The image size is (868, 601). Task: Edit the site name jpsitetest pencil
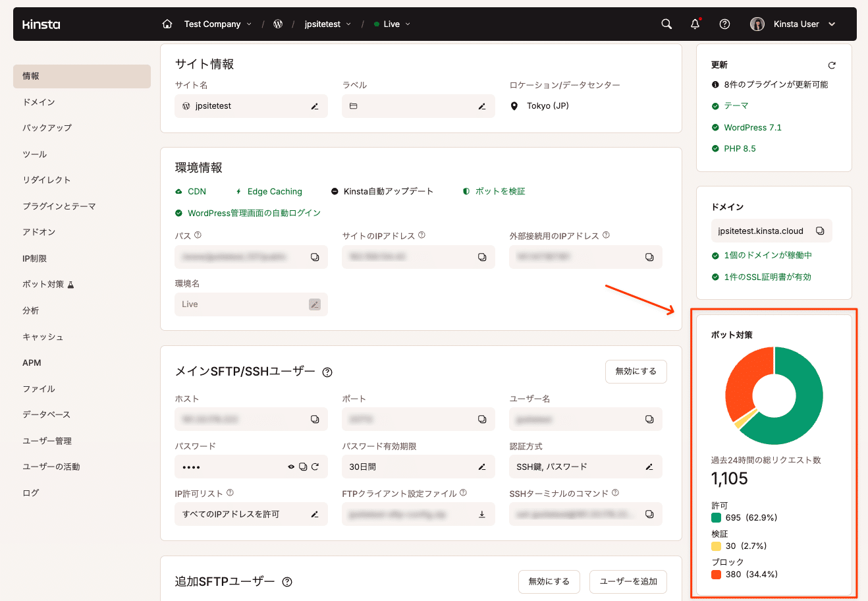[x=315, y=106]
